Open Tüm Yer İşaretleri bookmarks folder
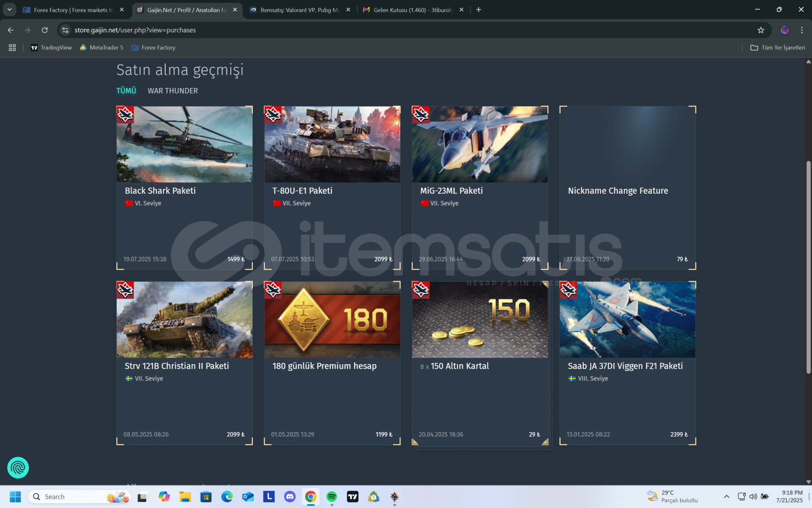Viewport: 812px width, 508px height. point(778,48)
